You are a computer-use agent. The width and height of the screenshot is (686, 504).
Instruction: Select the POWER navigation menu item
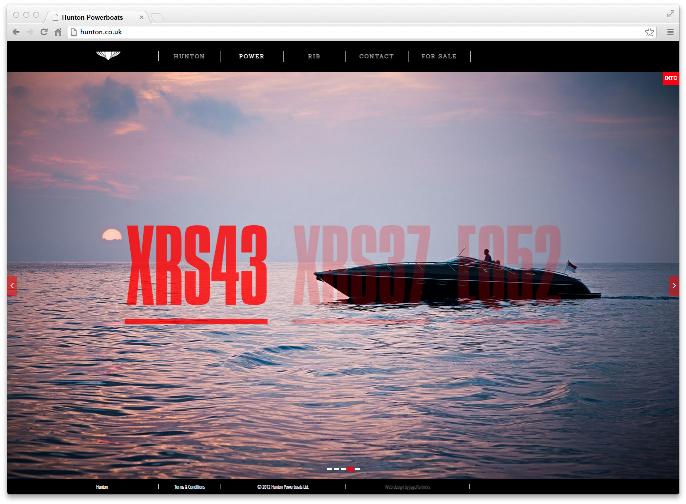(252, 56)
